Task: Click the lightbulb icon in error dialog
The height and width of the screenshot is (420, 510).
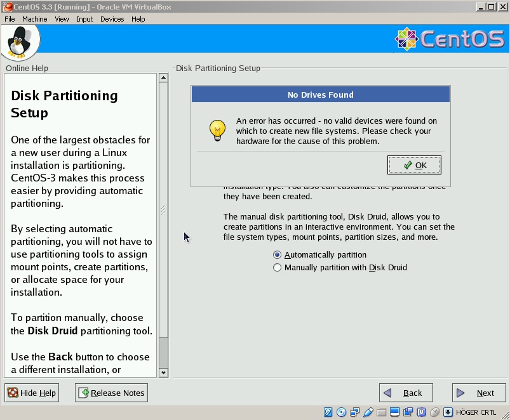Action: pyautogui.click(x=217, y=130)
